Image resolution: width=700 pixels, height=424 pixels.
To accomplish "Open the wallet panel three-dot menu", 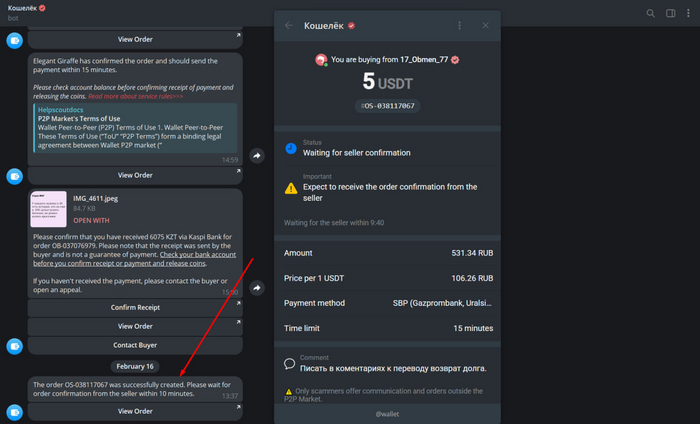I will [x=459, y=25].
